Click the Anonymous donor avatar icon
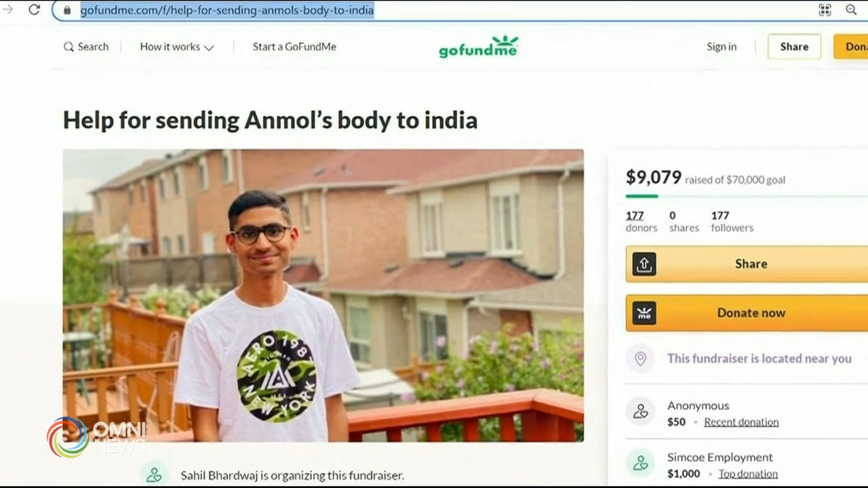 (x=640, y=411)
